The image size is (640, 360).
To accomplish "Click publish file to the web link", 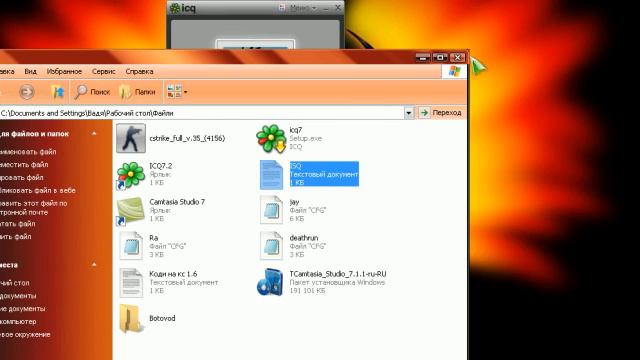I will click(38, 190).
